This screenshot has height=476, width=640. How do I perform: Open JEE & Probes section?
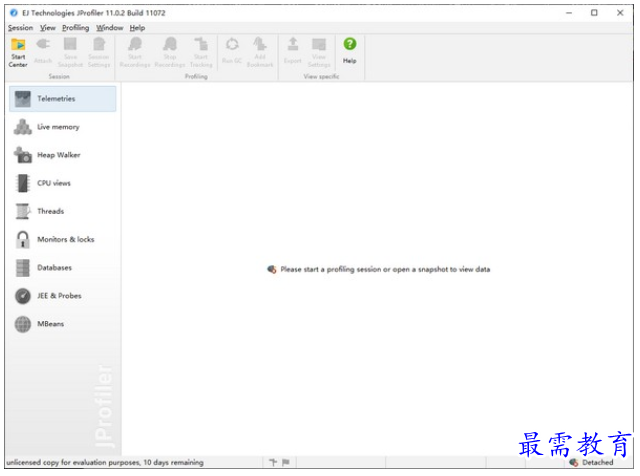click(62, 296)
